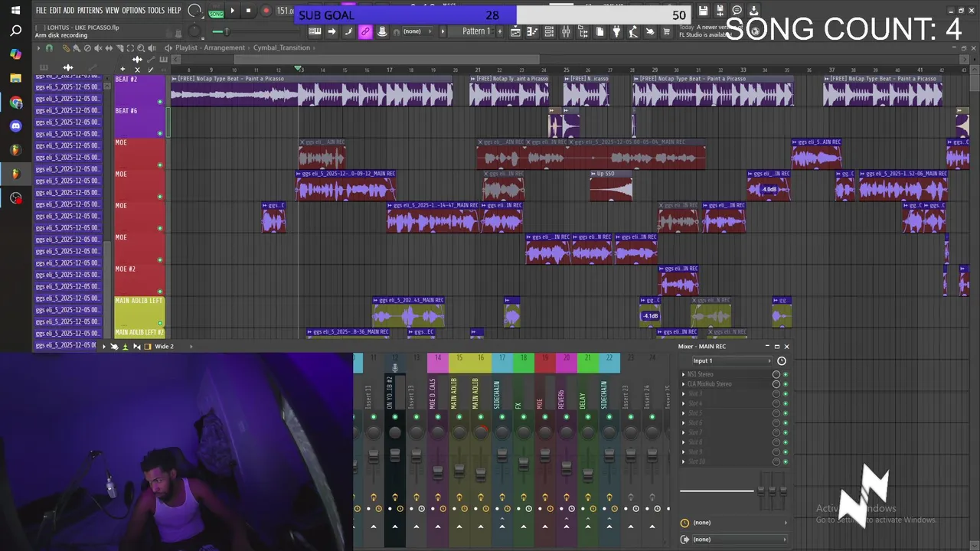Image resolution: width=980 pixels, height=551 pixels.
Task: Click the save new version icon
Action: (x=720, y=11)
